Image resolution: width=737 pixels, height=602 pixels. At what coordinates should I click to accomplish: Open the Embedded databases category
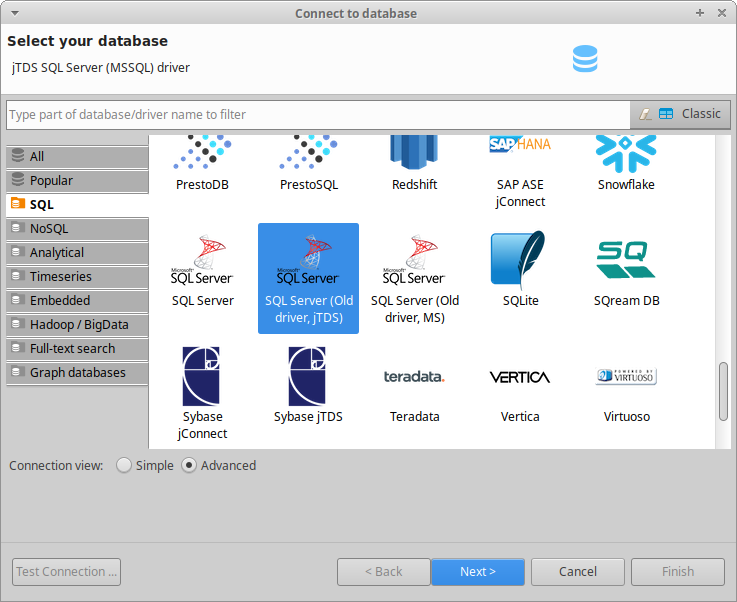78,300
